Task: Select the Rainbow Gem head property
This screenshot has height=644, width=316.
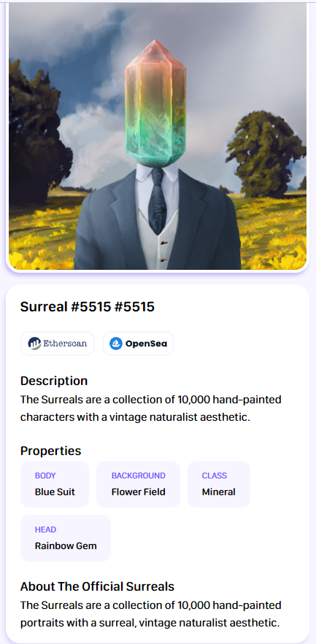Action: (66, 538)
